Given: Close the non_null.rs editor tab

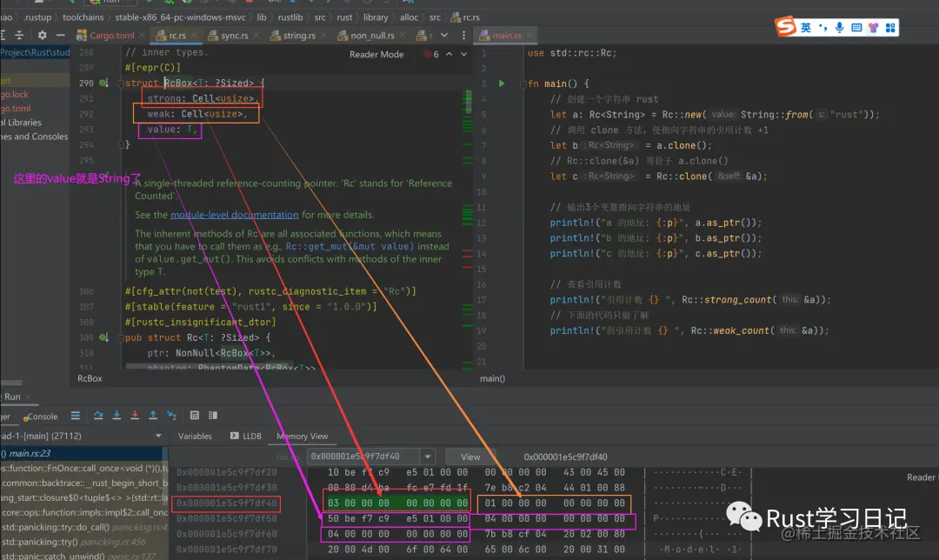Looking at the screenshot, I should coord(403,36).
